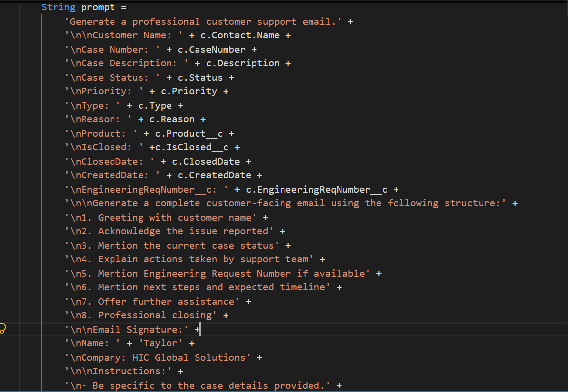Click 'c.IsClosed__c' field reference
Screen dimensions: 568x392
coord(192,147)
